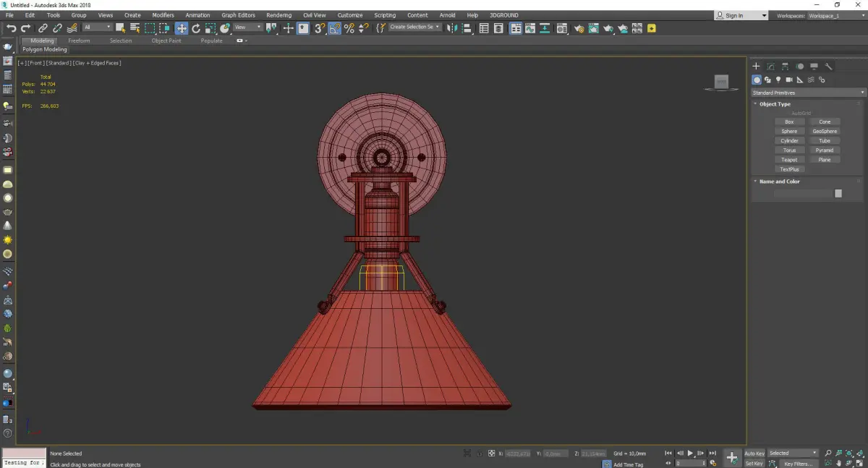This screenshot has width=868, height=468.
Task: Click the Align tool icon
Action: [x=467, y=28]
